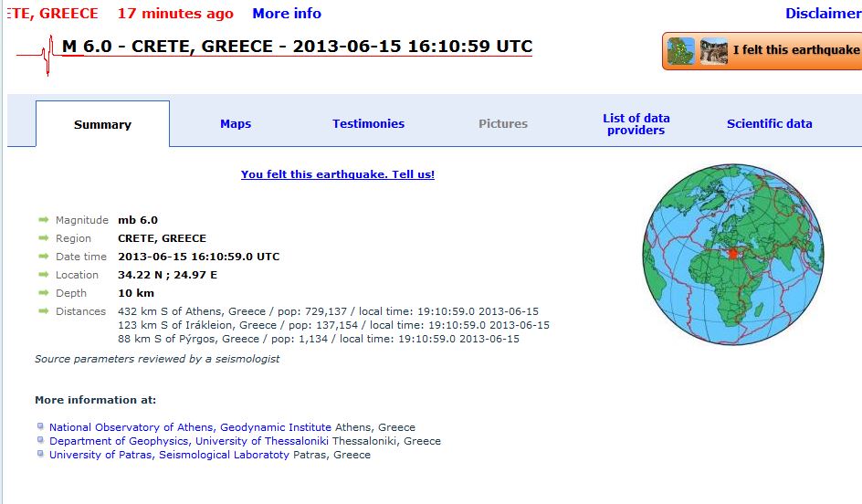Click the red 17 minutes ago text
862x504 pixels.
[175, 13]
